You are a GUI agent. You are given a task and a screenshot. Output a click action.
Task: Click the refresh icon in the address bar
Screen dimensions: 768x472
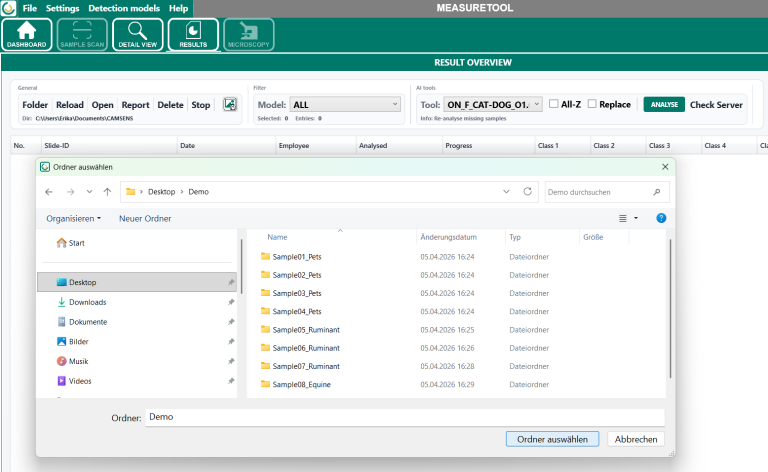[528, 191]
